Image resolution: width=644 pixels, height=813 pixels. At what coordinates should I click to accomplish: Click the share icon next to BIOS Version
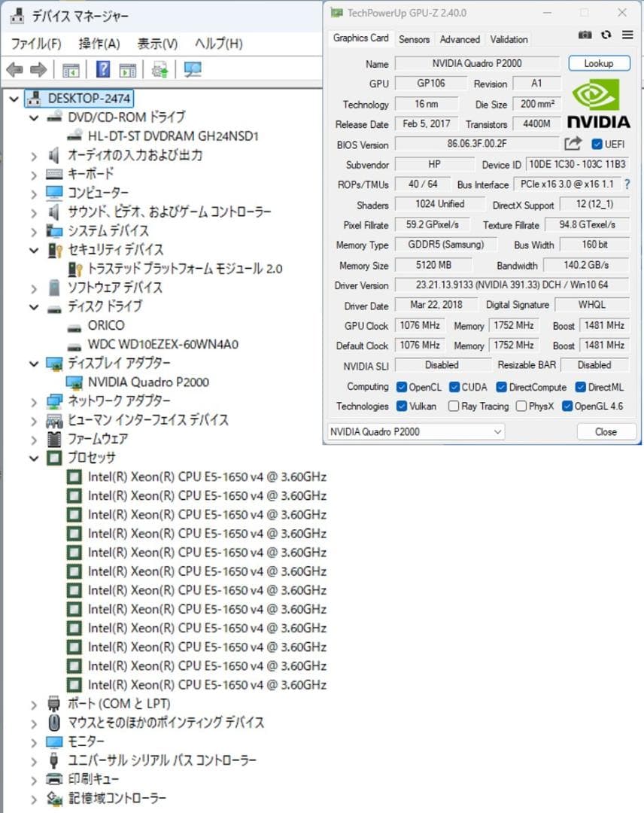click(x=572, y=145)
